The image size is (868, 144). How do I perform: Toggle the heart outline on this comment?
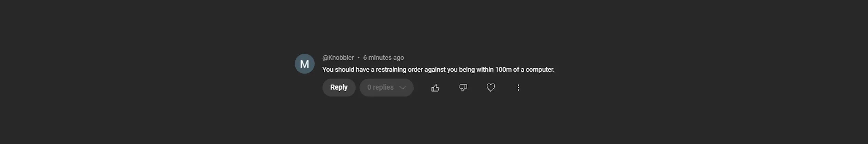click(491, 88)
